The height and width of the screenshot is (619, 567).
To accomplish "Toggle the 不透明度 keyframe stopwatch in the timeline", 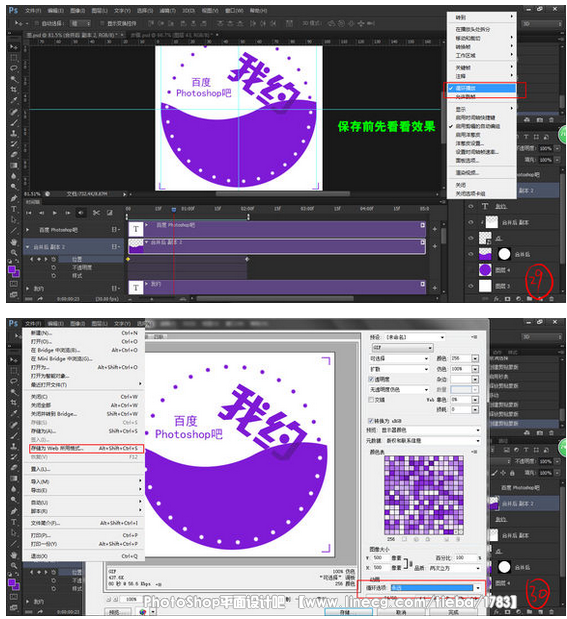I will [x=54, y=268].
